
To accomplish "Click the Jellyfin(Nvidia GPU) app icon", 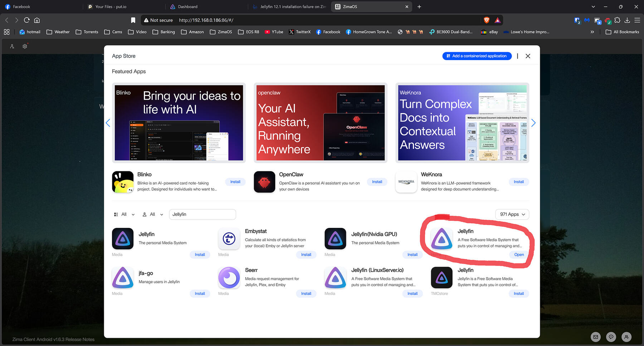I will tap(335, 239).
